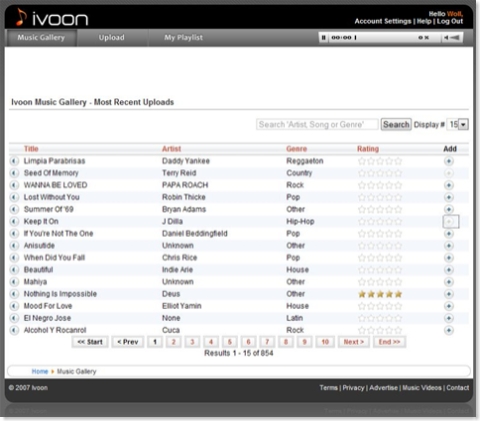Screen dimensions: 480x421
Task: Add Beautiful to playlist
Action: pyautogui.click(x=449, y=270)
